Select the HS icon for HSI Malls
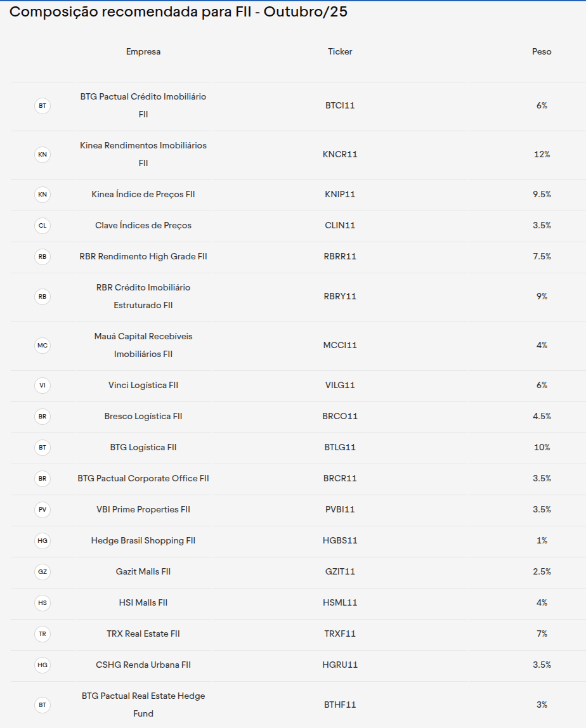The height and width of the screenshot is (728, 586). pyautogui.click(x=42, y=603)
